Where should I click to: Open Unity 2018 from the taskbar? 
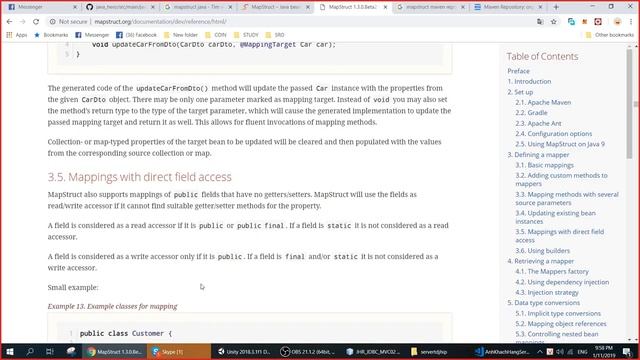[x=244, y=351]
